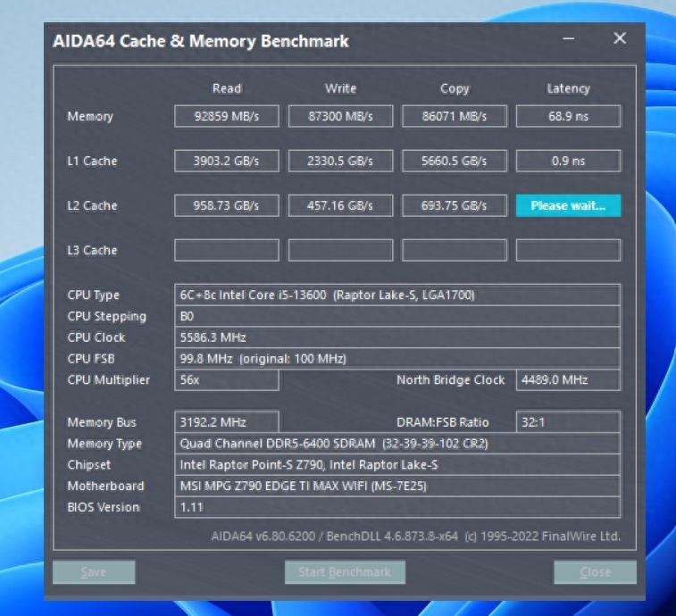Select the L1 Cache Read 3903.2 GB/s field
The image size is (676, 616).
tap(226, 161)
